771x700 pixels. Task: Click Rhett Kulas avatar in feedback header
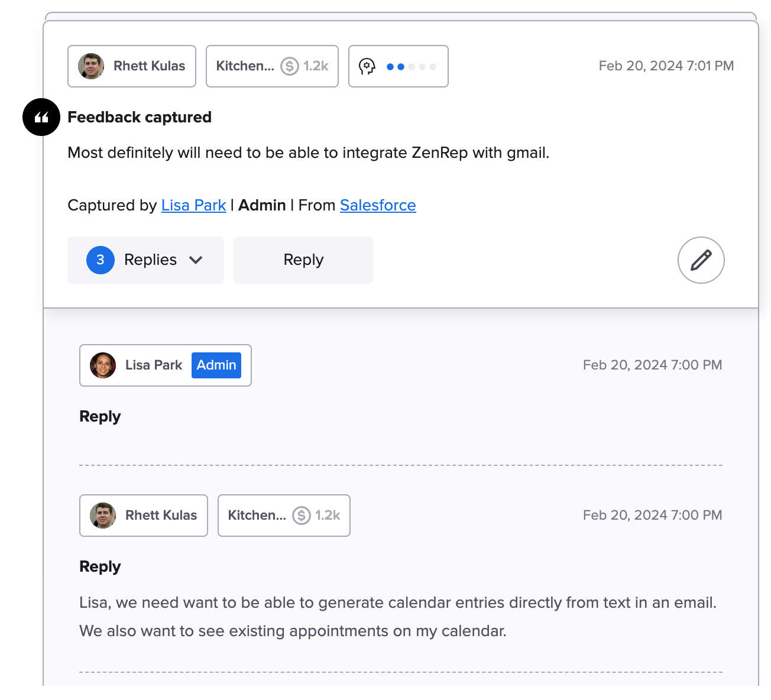91,66
